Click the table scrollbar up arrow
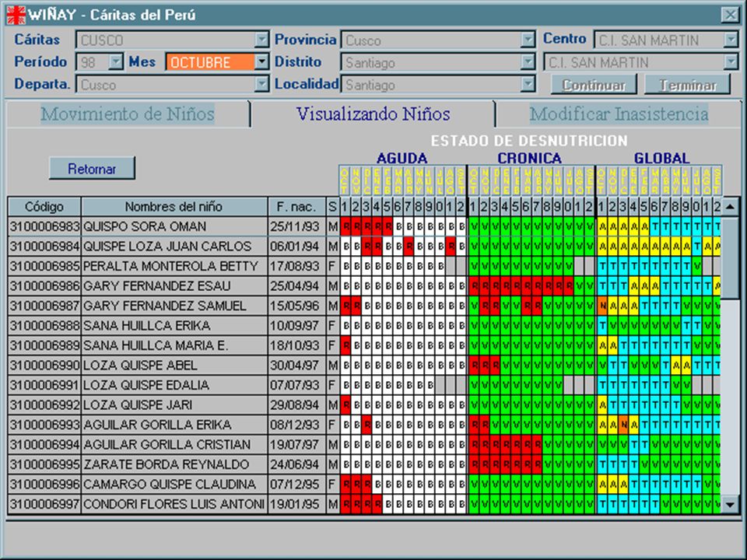 click(730, 207)
